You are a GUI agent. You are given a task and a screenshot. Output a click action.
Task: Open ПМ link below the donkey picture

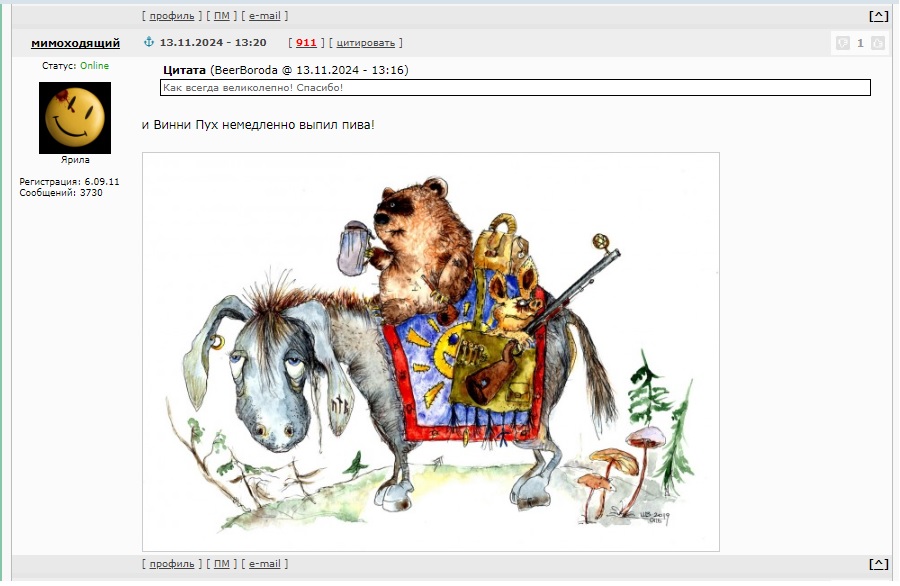point(222,564)
